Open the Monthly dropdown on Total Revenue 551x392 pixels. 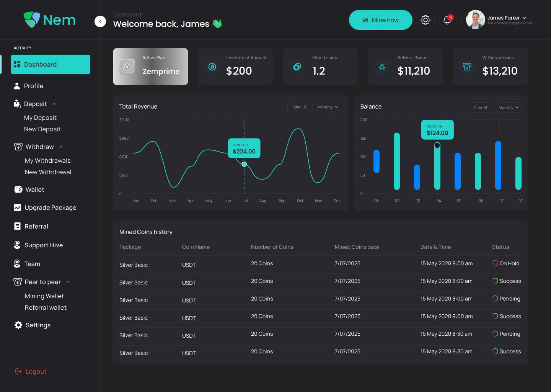[x=328, y=107]
